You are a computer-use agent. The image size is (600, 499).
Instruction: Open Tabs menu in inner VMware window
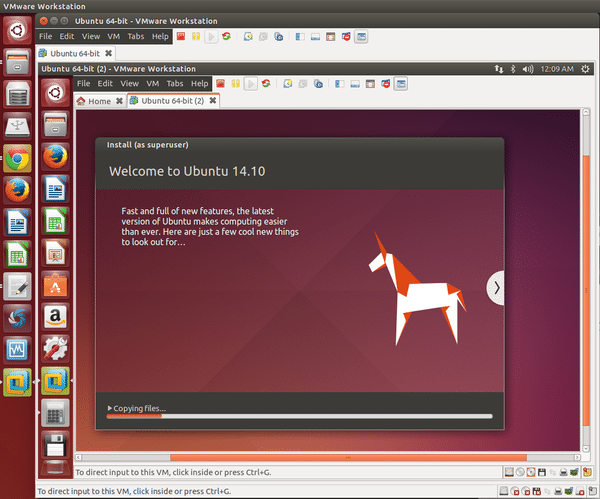(x=175, y=83)
